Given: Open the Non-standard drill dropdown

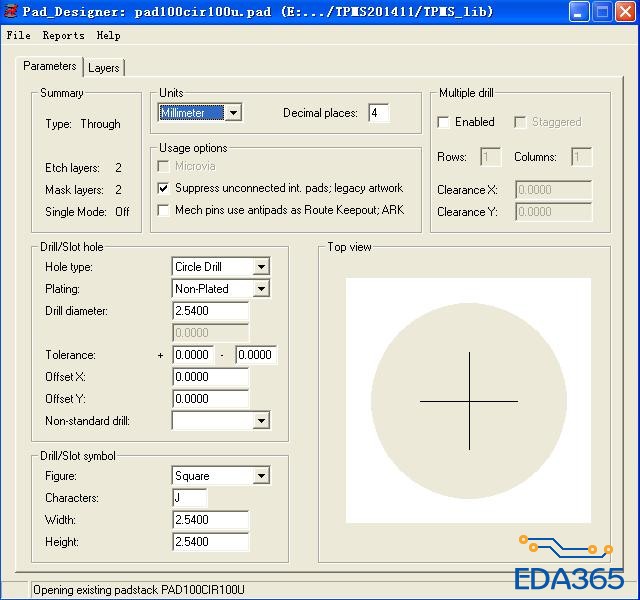Looking at the screenshot, I should [221, 421].
